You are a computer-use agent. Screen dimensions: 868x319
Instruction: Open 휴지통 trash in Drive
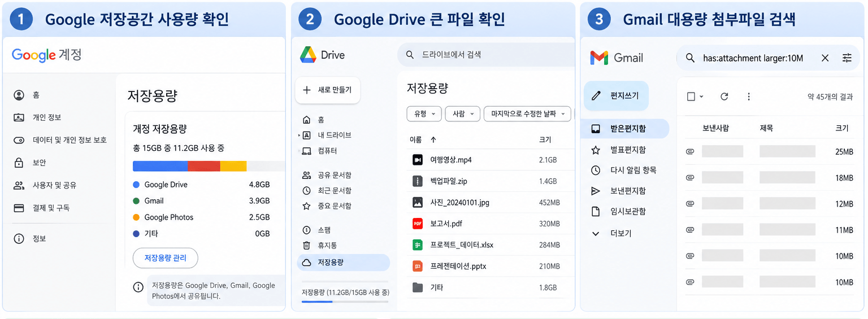click(x=320, y=246)
